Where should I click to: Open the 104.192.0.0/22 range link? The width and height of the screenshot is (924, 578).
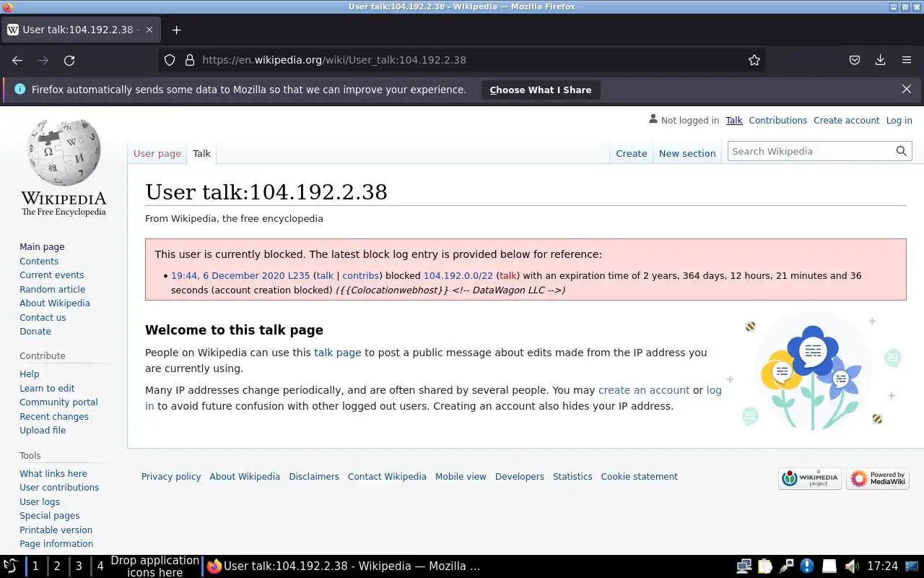(458, 276)
